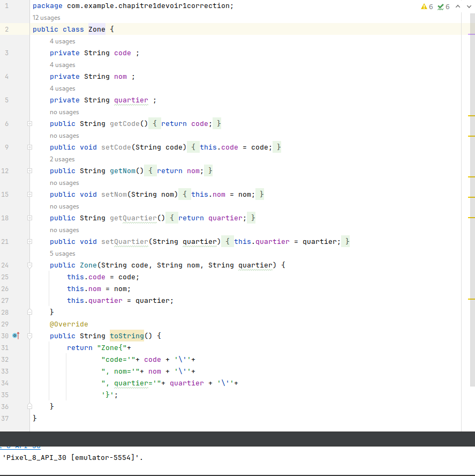Open the "2 usages" hint above getNom
The image size is (475, 476).
tap(63, 159)
